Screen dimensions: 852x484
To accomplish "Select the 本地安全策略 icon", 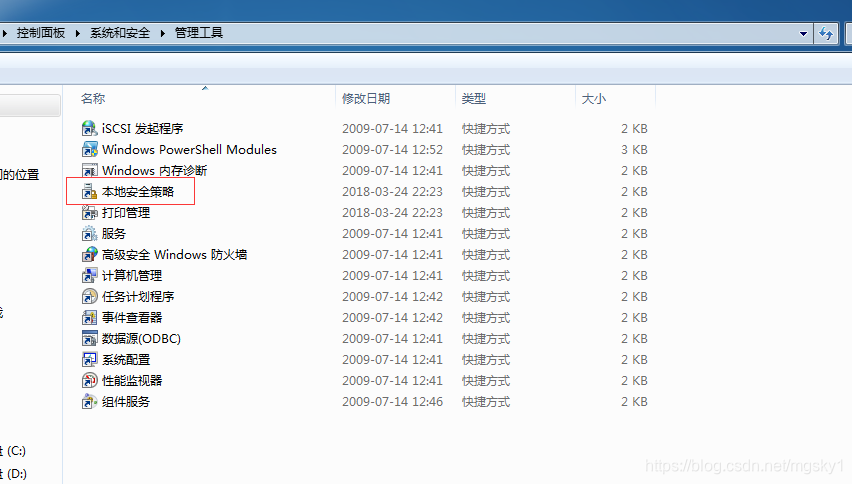I will (x=89, y=192).
